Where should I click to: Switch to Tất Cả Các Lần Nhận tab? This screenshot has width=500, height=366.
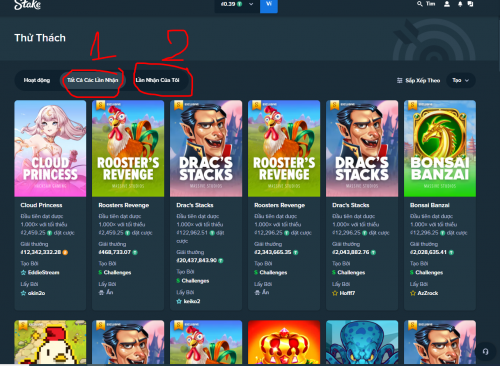[92, 80]
